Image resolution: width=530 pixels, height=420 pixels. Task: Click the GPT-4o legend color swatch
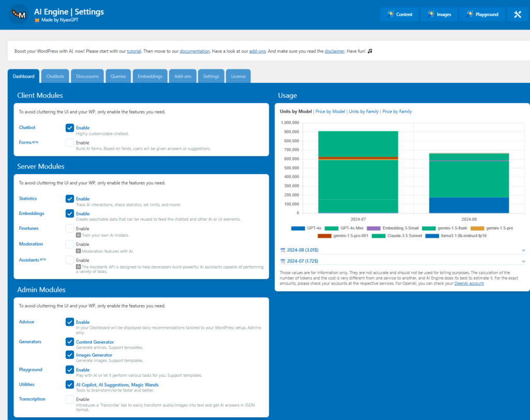coord(298,228)
